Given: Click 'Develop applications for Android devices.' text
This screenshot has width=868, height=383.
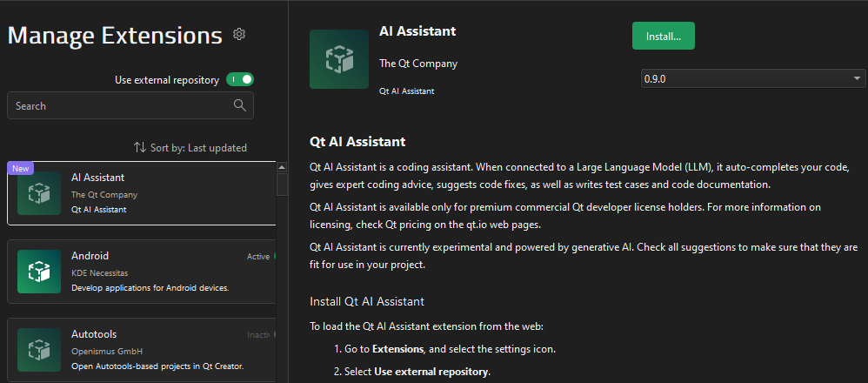Looking at the screenshot, I should coord(150,288).
